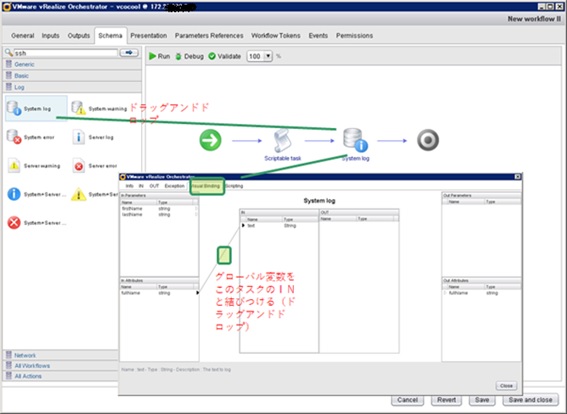This screenshot has width=567, height=414.
Task: Select the firstName in-parameter row
Action: pos(159,209)
